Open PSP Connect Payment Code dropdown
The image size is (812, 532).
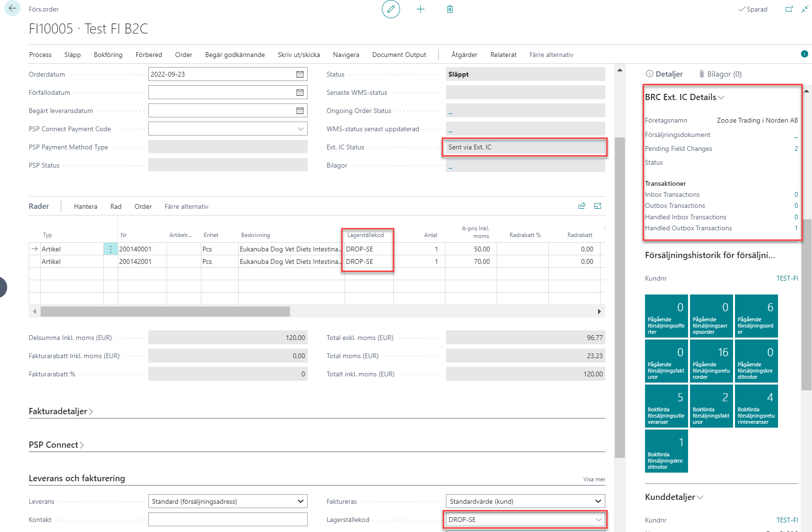(300, 129)
